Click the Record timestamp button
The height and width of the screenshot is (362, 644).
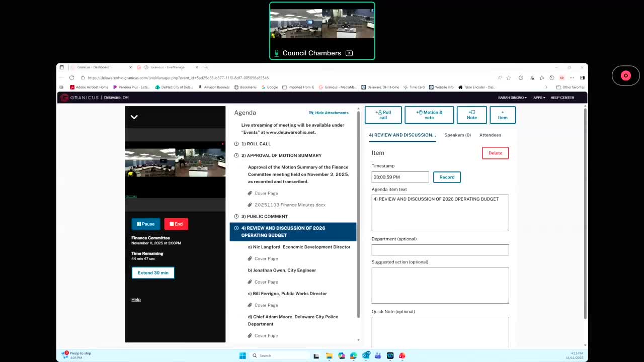tap(447, 177)
